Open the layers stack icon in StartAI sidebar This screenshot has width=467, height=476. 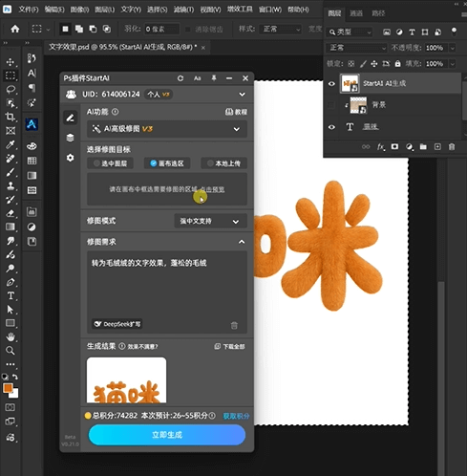(71, 138)
